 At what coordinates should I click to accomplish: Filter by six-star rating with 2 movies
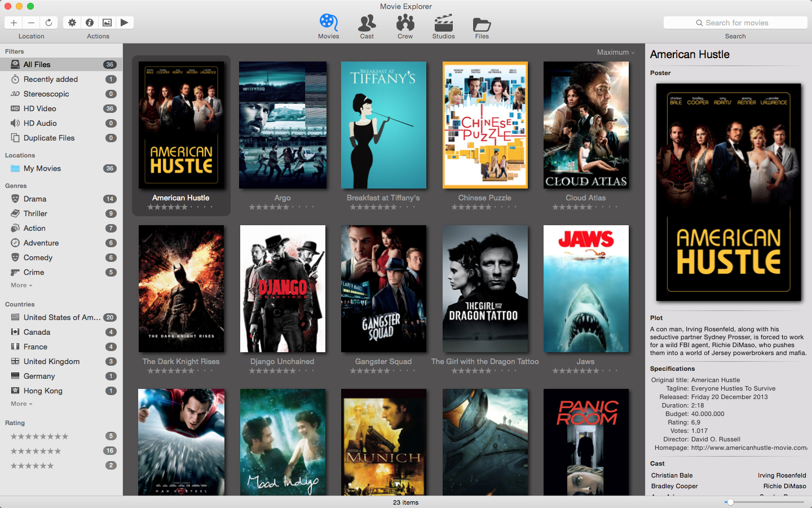[61, 466]
